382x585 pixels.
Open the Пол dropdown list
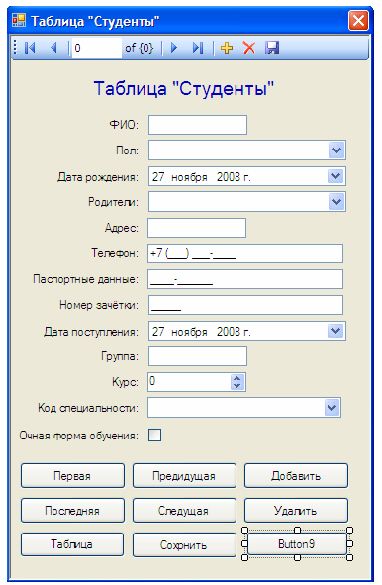pyautogui.click(x=336, y=150)
